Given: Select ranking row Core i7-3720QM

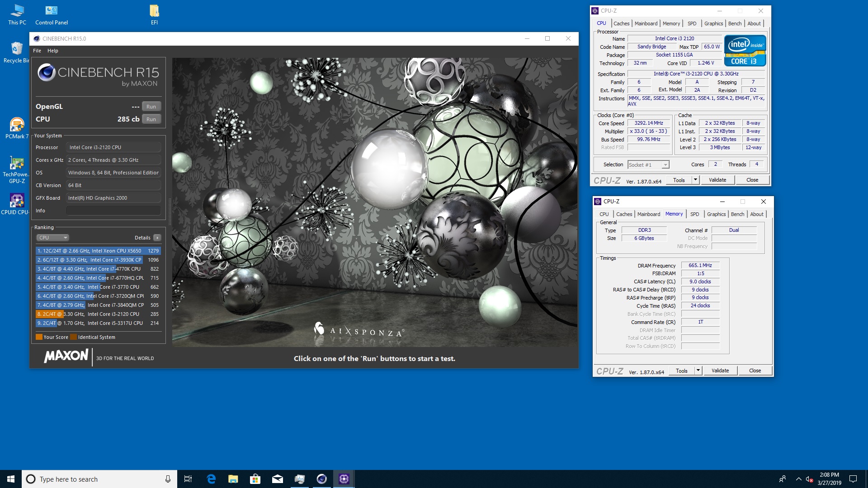Looking at the screenshot, I should tap(98, 296).
